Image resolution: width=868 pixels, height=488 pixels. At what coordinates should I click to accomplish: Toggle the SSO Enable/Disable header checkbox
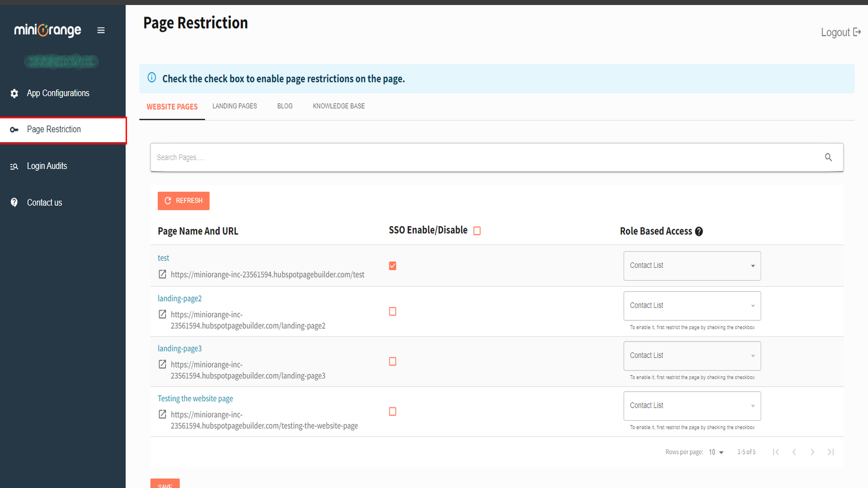pos(477,230)
